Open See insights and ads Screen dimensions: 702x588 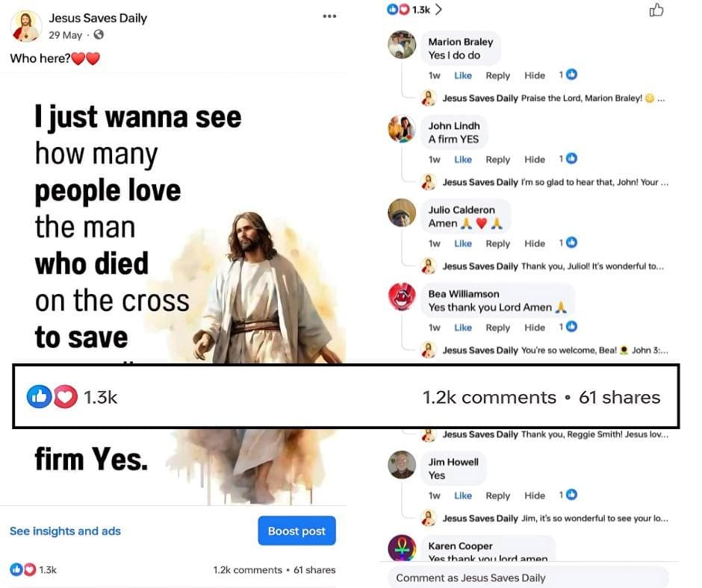(65, 531)
